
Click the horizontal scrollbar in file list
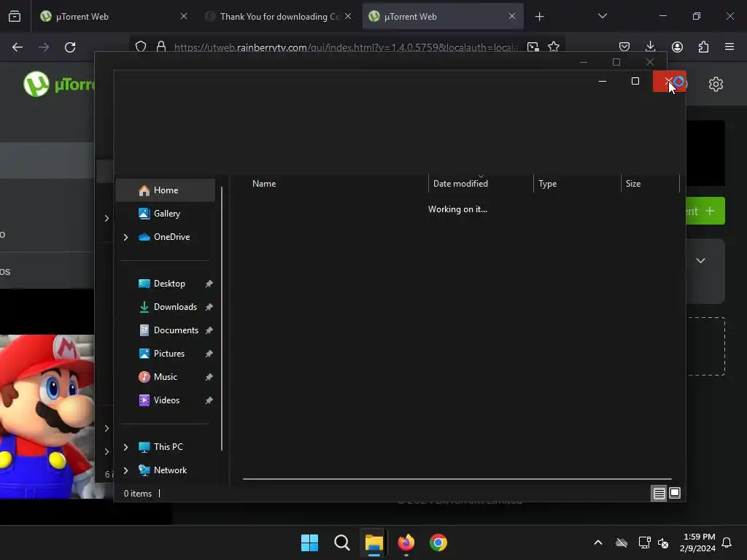point(457,479)
